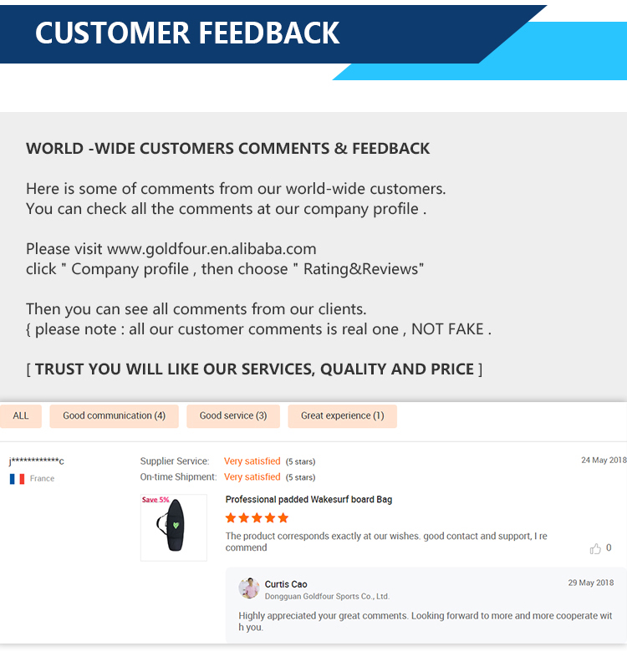Image resolution: width=627 pixels, height=672 pixels.
Task: Filter by Great experience (1)
Action: tap(342, 415)
